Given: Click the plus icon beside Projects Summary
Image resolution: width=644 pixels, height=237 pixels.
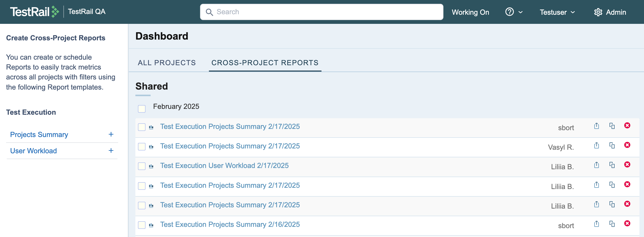Looking at the screenshot, I should tap(111, 134).
